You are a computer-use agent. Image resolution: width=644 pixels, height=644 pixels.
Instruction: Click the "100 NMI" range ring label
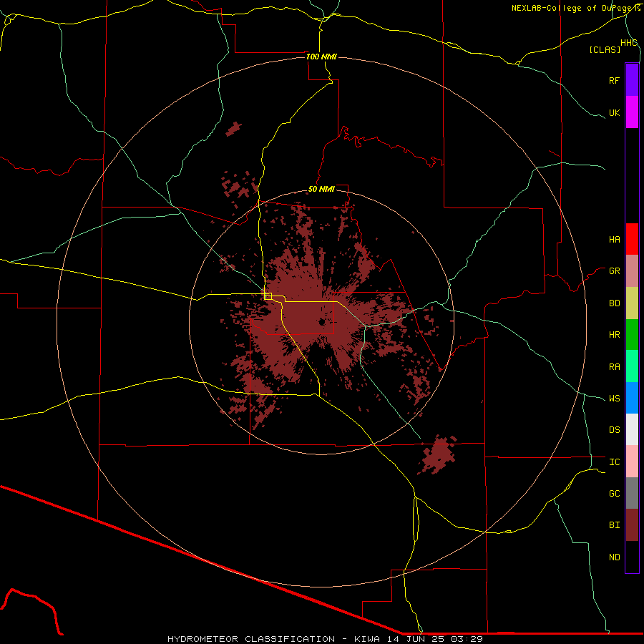[321, 57]
